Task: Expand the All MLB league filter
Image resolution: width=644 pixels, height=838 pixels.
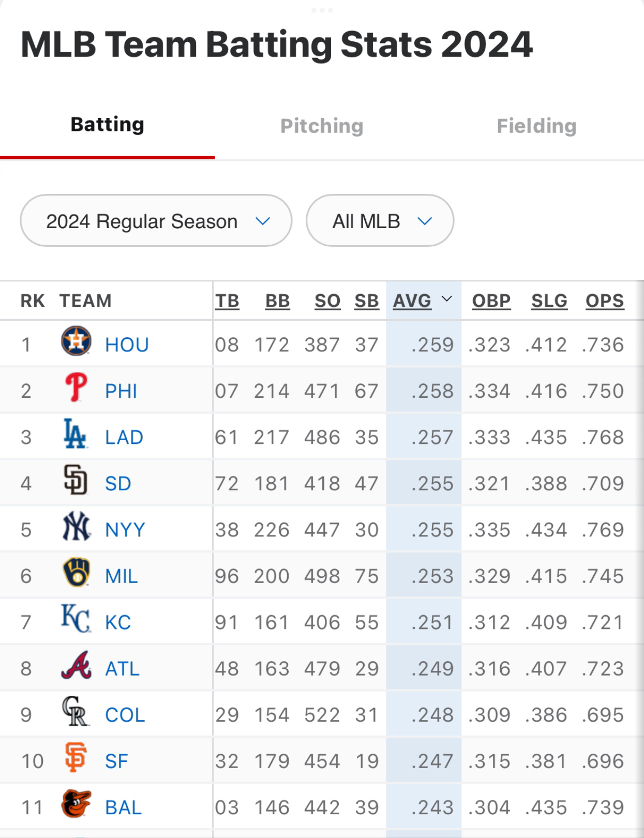Action: pyautogui.click(x=380, y=221)
